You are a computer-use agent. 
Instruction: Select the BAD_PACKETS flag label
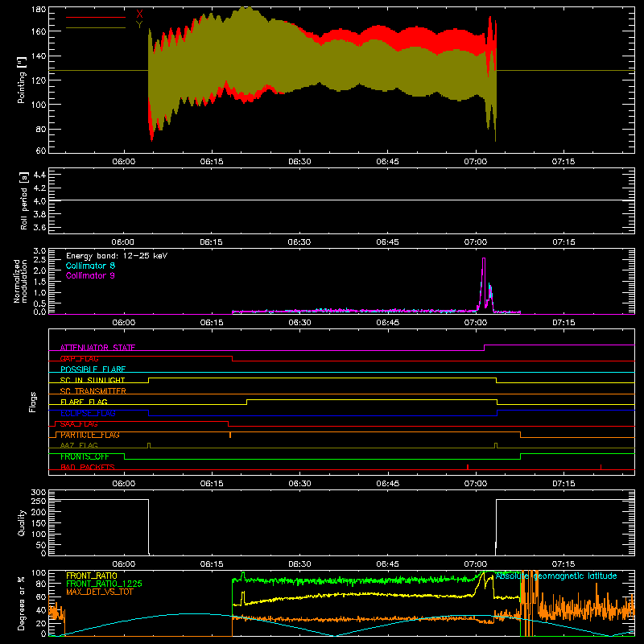[88, 467]
